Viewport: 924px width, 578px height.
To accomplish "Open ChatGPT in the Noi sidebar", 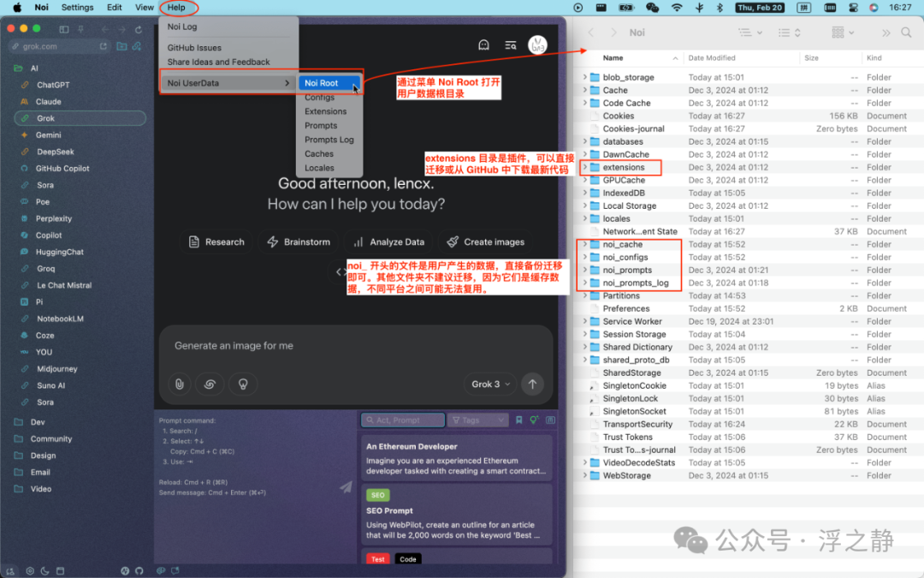I will click(x=53, y=85).
